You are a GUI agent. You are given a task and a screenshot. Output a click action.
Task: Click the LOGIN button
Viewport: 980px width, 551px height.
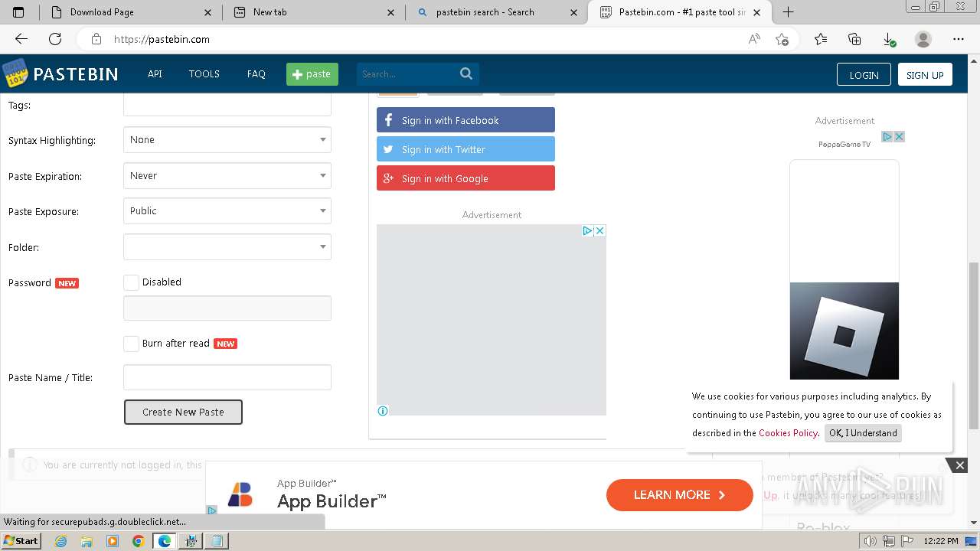click(x=864, y=74)
